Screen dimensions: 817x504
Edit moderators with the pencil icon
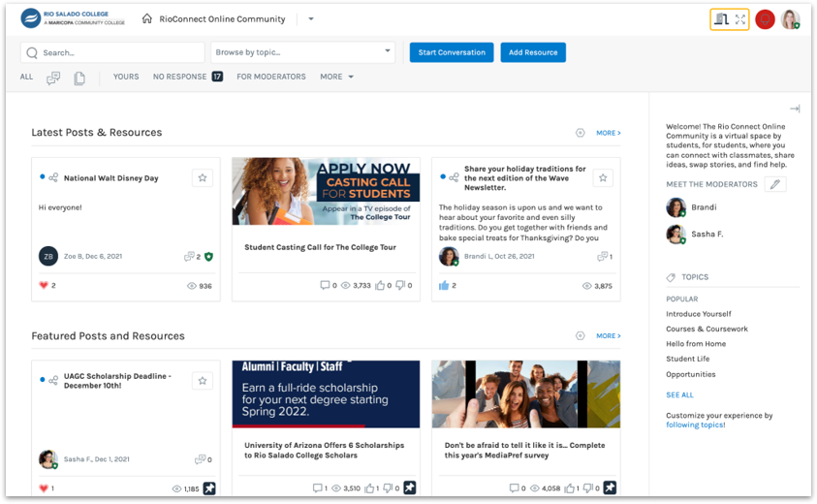click(775, 184)
